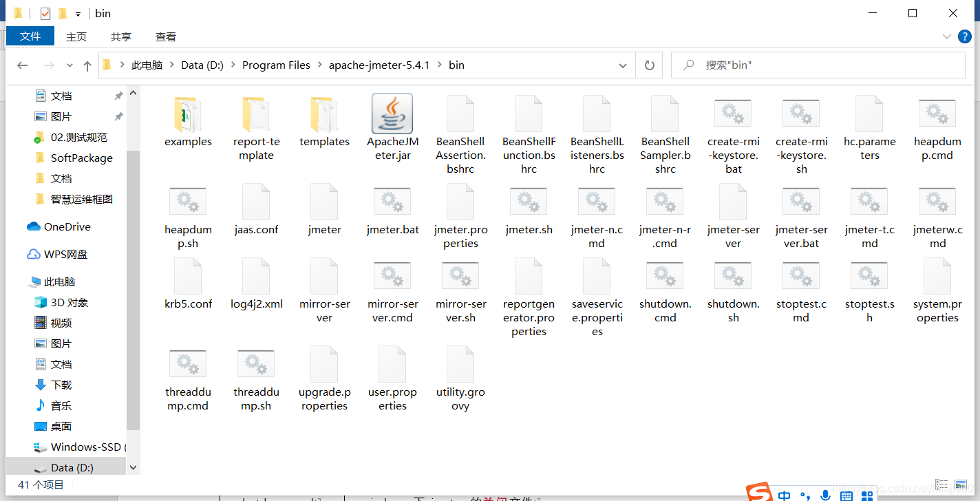The image size is (980, 501).
Task: Open the recent locations dropdown arrow
Action: (70, 65)
